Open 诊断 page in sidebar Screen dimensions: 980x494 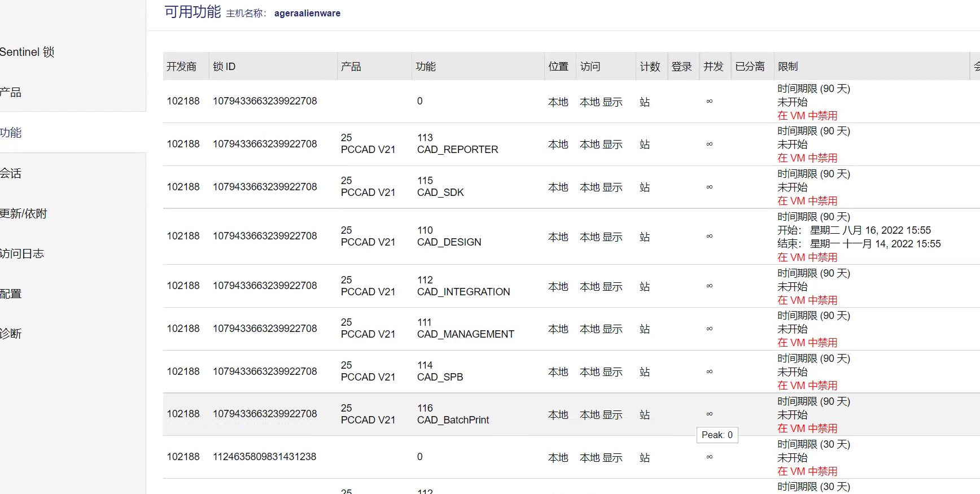click(11, 334)
